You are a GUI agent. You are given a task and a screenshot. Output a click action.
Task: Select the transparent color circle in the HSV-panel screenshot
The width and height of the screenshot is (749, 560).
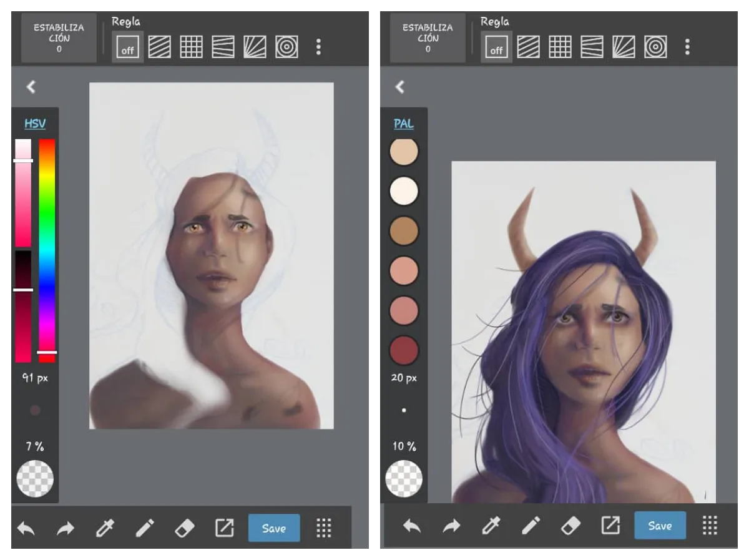[35, 479]
